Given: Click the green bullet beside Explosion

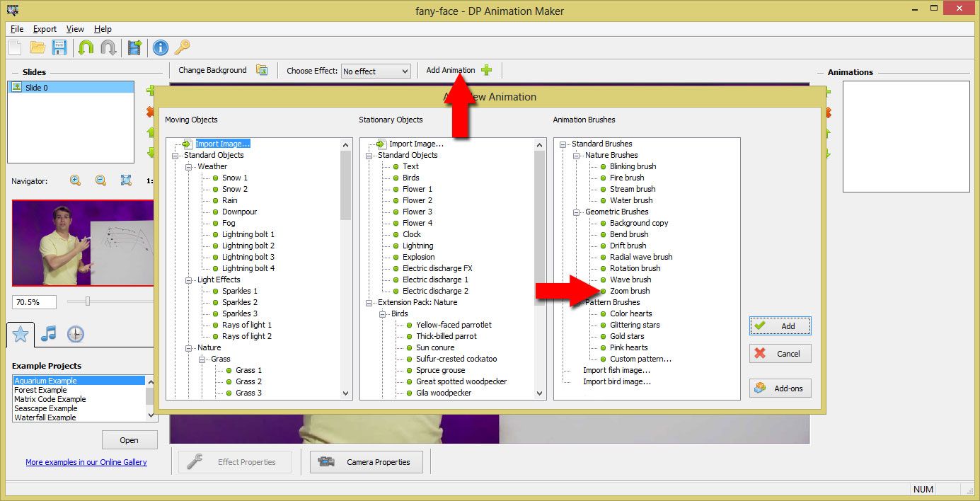Looking at the screenshot, I should coord(396,257).
